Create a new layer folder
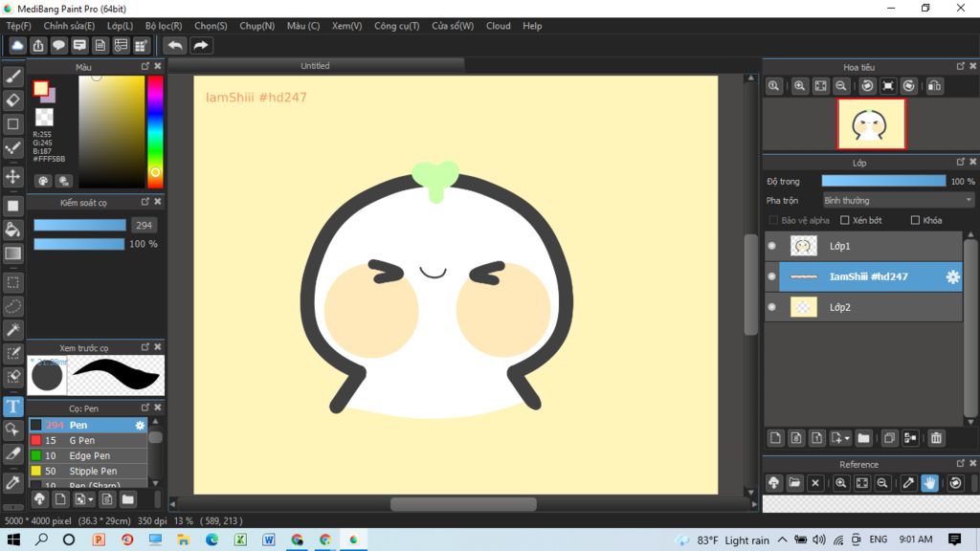980x551 pixels. 864,438
